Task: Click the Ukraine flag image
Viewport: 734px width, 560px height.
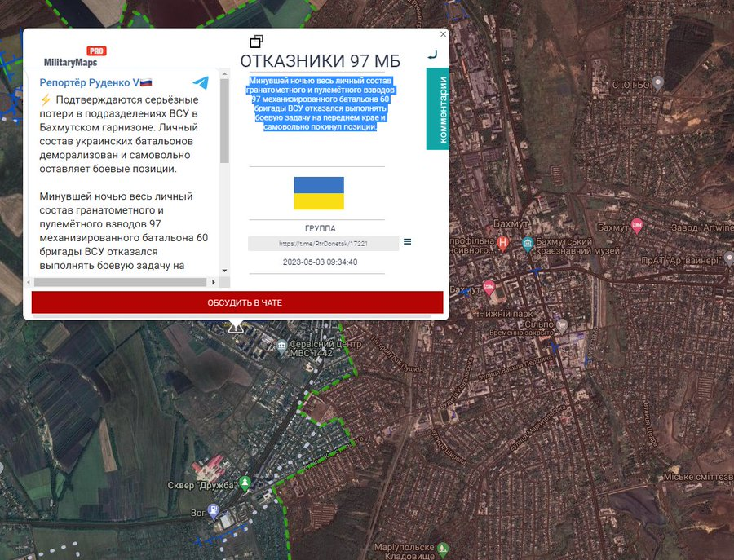Action: pyautogui.click(x=319, y=193)
